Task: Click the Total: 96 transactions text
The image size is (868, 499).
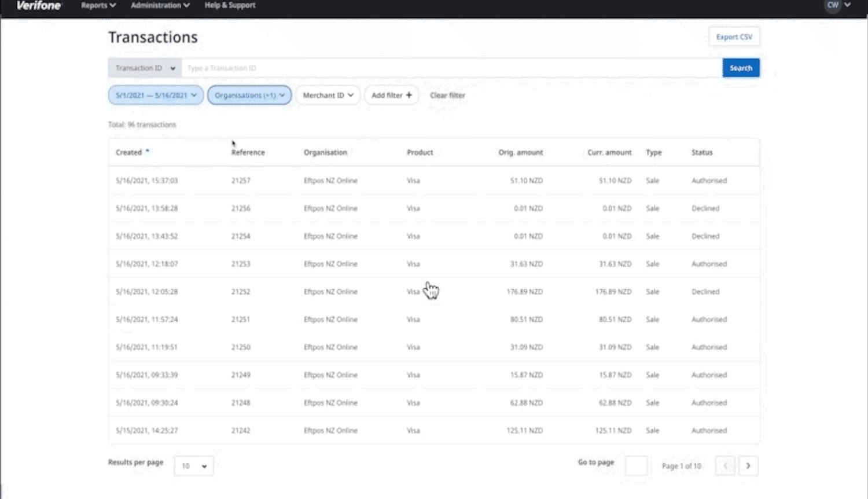Action: (142, 124)
